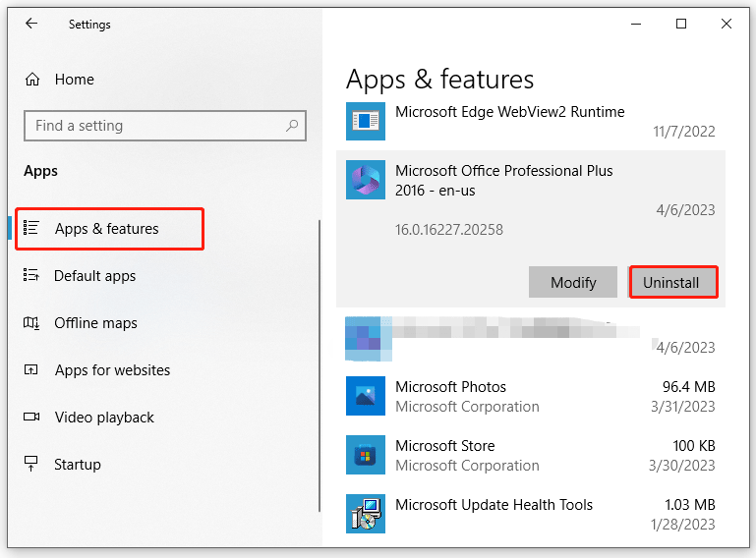Image resolution: width=756 pixels, height=558 pixels.
Task: Open the Startup settings page
Action: click(78, 465)
